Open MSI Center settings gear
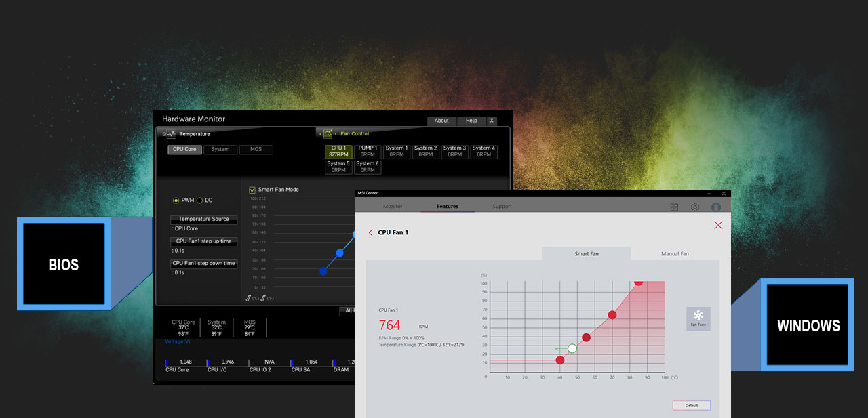Viewport: 868px width, 418px height. [x=695, y=207]
